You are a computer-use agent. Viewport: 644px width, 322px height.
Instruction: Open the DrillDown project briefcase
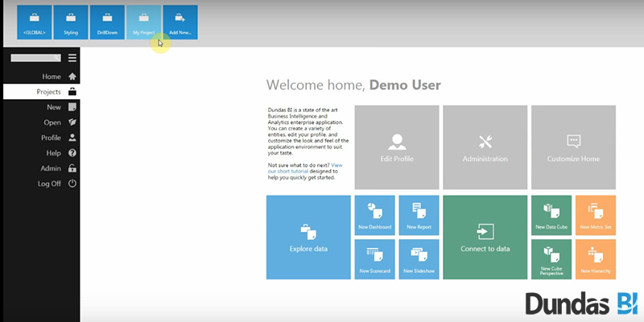pyautogui.click(x=107, y=22)
